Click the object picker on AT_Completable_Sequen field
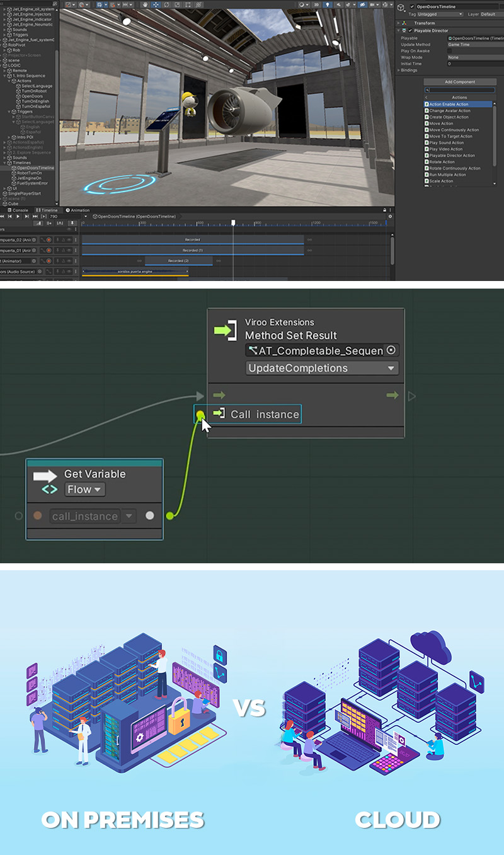Viewport: 504px width, 855px height. [391, 350]
